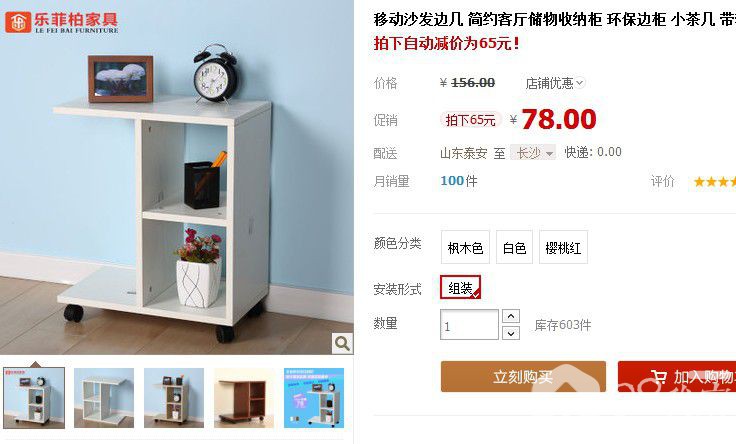Increase quantity with the up arrow
This screenshot has height=444, width=736.
511,316
